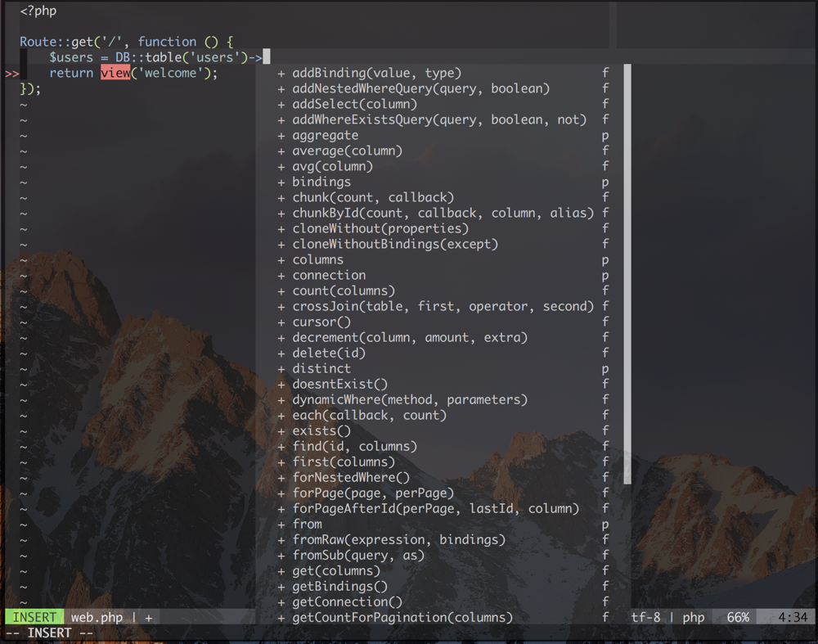Screen dimensions: 818x644
Task: Choose addNestedWhereQuery(query, boolean) suggestion
Action: pyautogui.click(x=443, y=88)
